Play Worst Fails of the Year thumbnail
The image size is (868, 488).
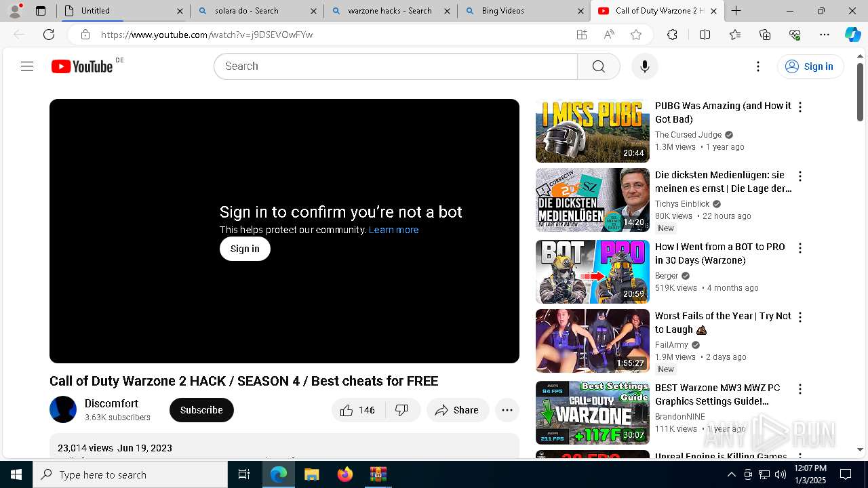(593, 341)
